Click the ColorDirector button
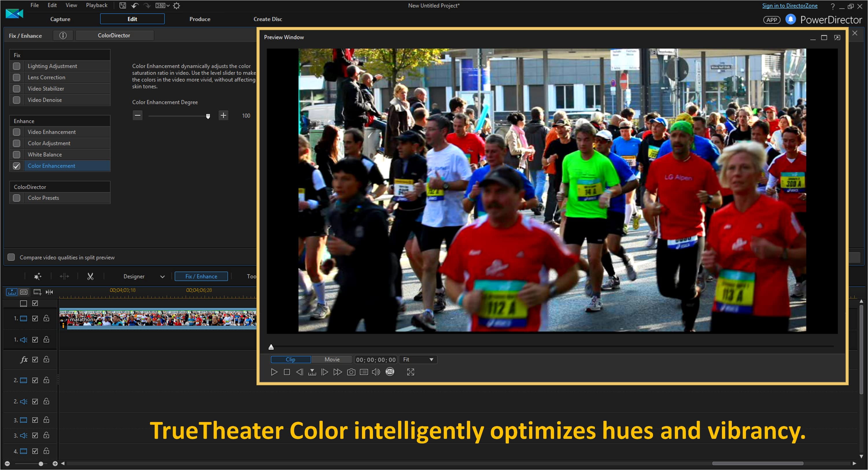Viewport: 868px width, 470px height. coord(114,35)
